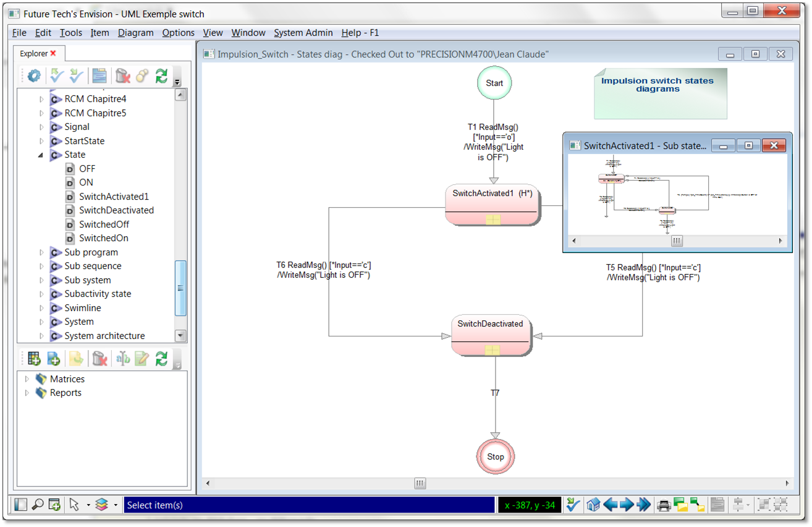Click the delete trash icon in Explorer toolbar
The image size is (812, 527).
point(122,75)
